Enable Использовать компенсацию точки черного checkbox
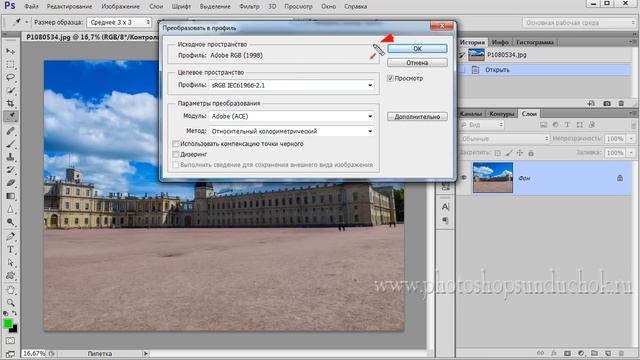 point(176,144)
